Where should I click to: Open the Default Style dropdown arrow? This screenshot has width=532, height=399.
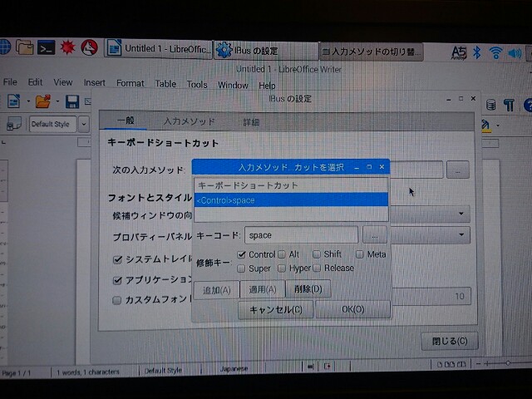pos(83,124)
